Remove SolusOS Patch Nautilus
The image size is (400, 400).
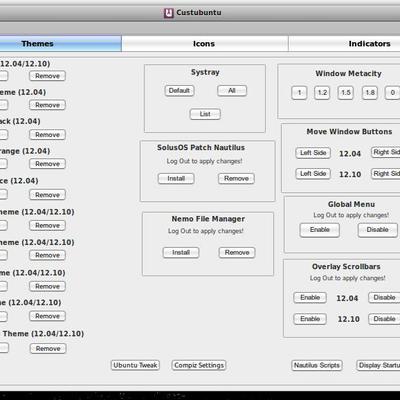[236, 178]
